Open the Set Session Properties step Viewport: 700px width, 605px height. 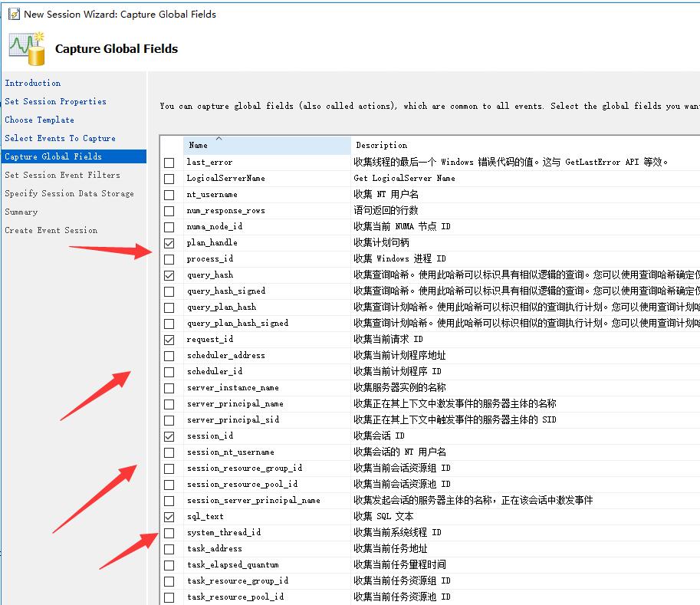tap(56, 101)
